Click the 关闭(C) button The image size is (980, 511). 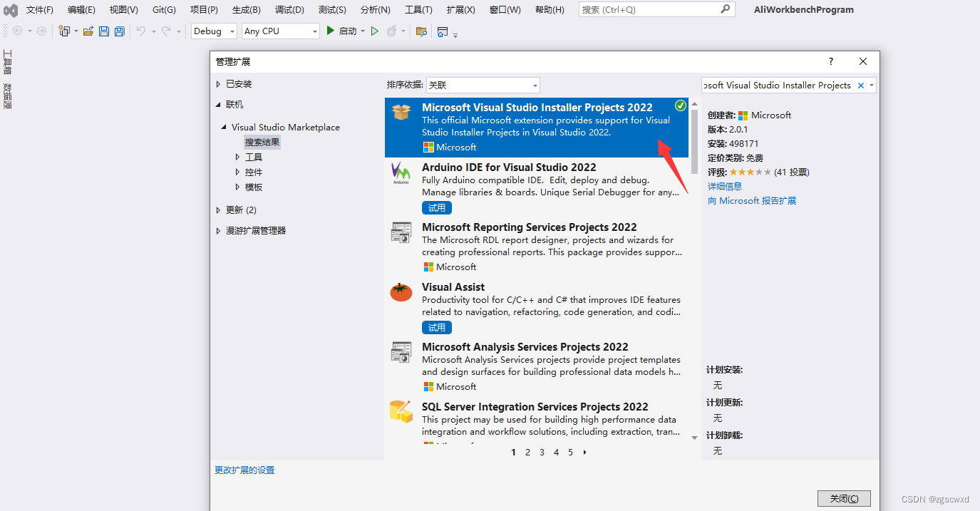click(x=844, y=499)
